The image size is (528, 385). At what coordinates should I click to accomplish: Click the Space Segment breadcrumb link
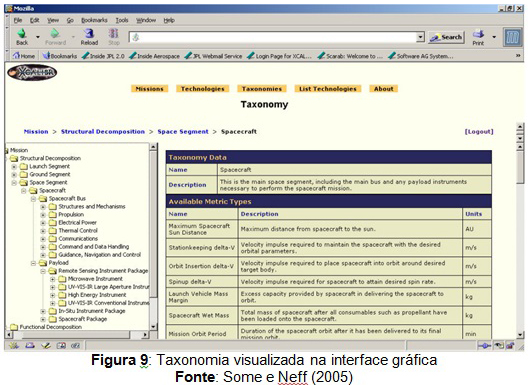click(x=183, y=132)
